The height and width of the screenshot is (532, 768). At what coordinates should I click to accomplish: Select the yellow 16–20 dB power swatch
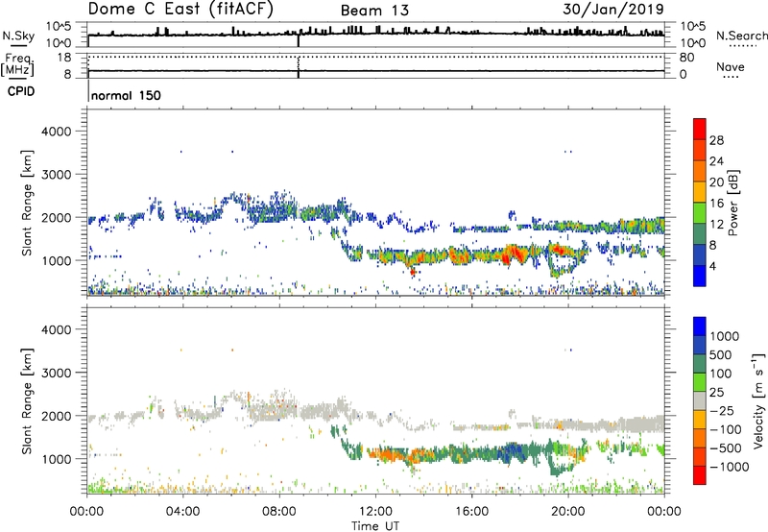pyautogui.click(x=700, y=191)
